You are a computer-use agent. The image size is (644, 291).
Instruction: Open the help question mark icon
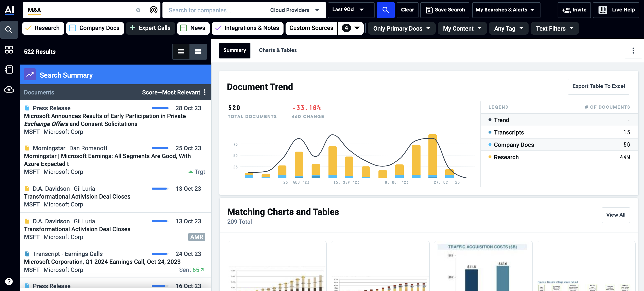pyautogui.click(x=9, y=282)
